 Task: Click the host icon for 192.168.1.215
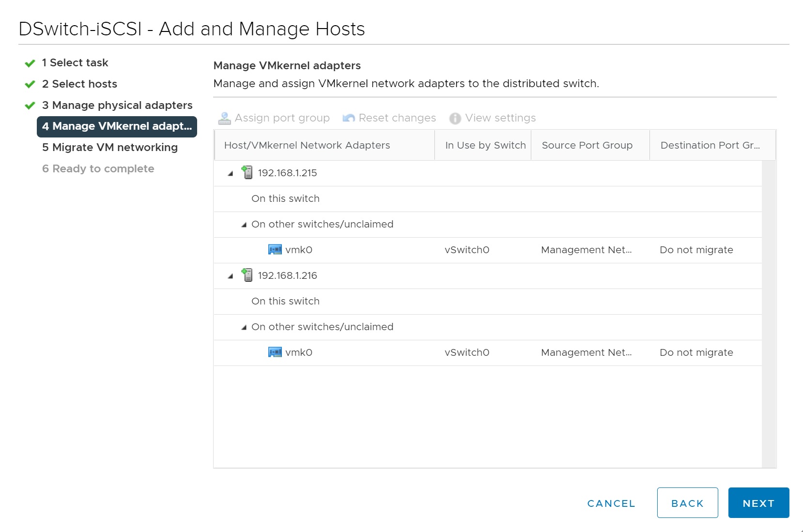(247, 173)
